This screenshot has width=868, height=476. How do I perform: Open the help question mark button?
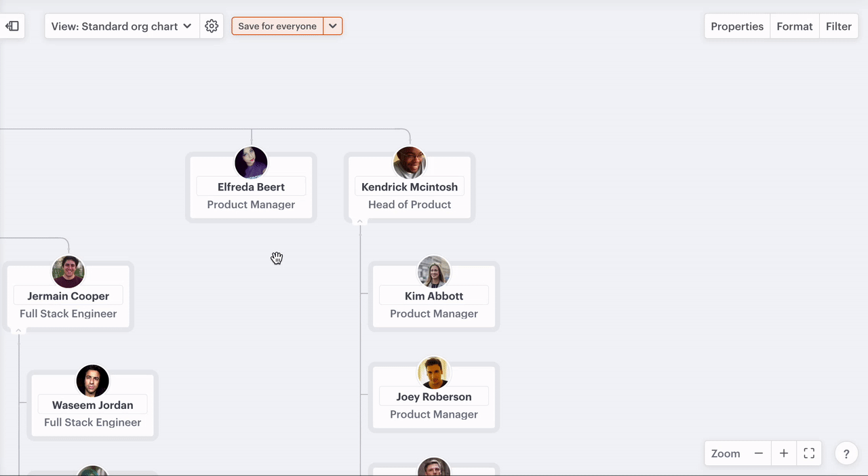pos(846,454)
